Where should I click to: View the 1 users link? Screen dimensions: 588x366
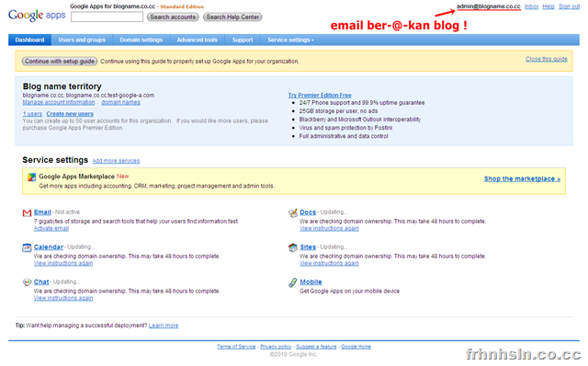point(32,114)
